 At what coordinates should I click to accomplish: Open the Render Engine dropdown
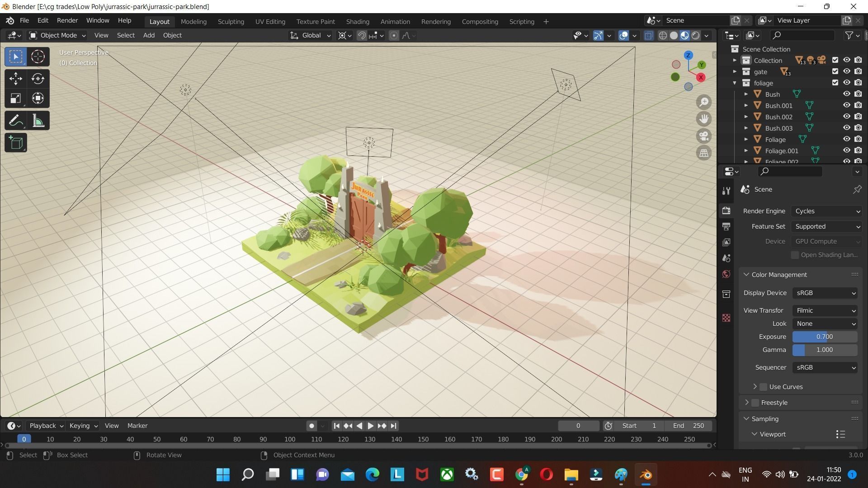[x=827, y=211]
